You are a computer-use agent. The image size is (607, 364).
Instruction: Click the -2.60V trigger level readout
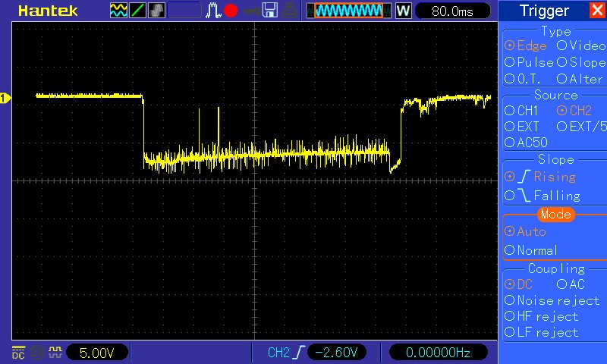(x=337, y=353)
